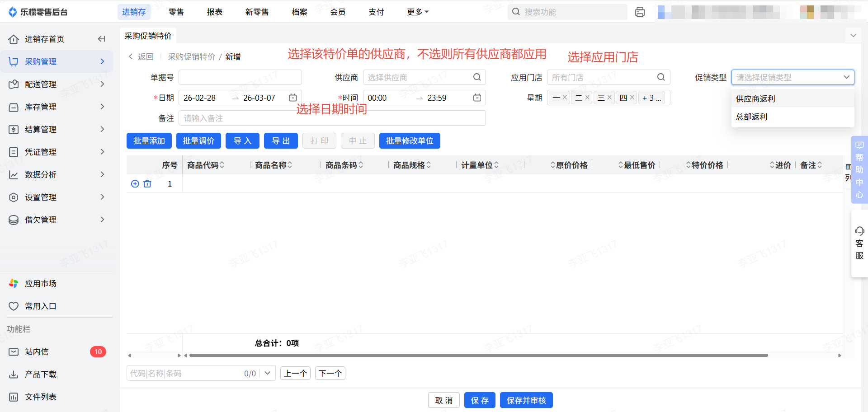This screenshot has height=412, width=868.
Task: Open the date range calendar icon
Action: coord(293,98)
